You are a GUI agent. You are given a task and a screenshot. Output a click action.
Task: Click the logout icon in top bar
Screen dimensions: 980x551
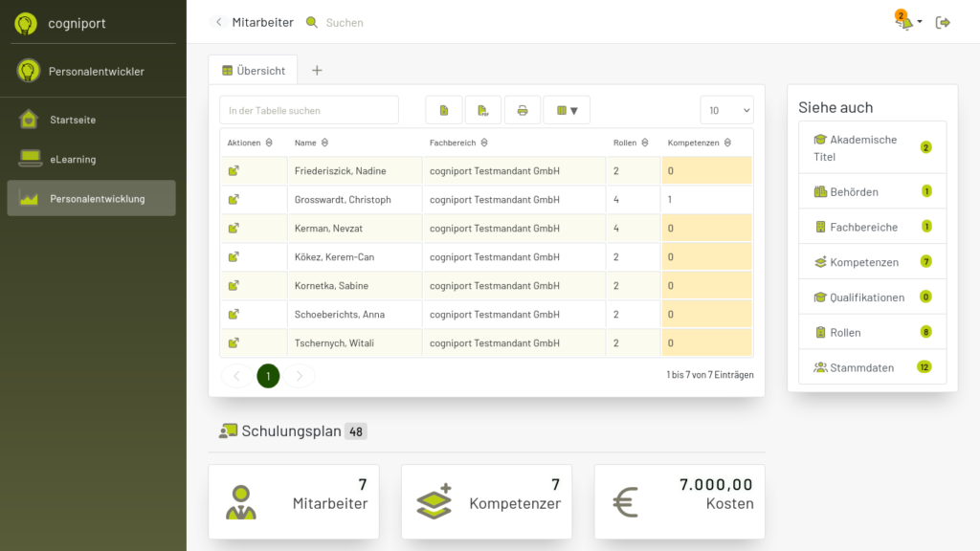[943, 22]
